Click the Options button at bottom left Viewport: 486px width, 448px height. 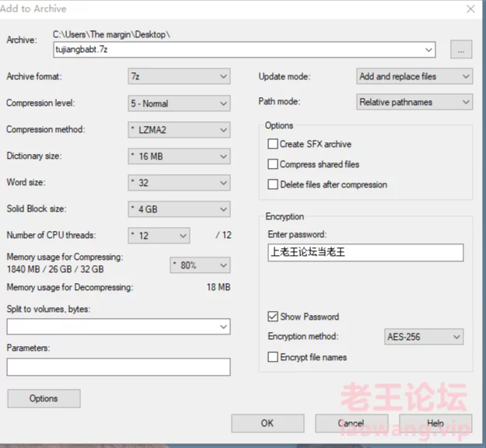[x=44, y=398]
